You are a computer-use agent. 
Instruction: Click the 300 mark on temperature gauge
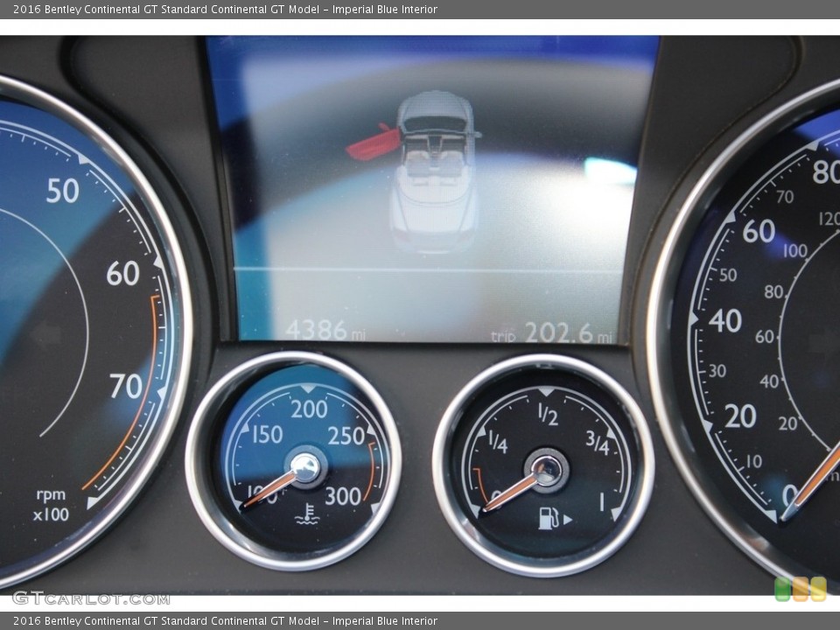pos(343,496)
